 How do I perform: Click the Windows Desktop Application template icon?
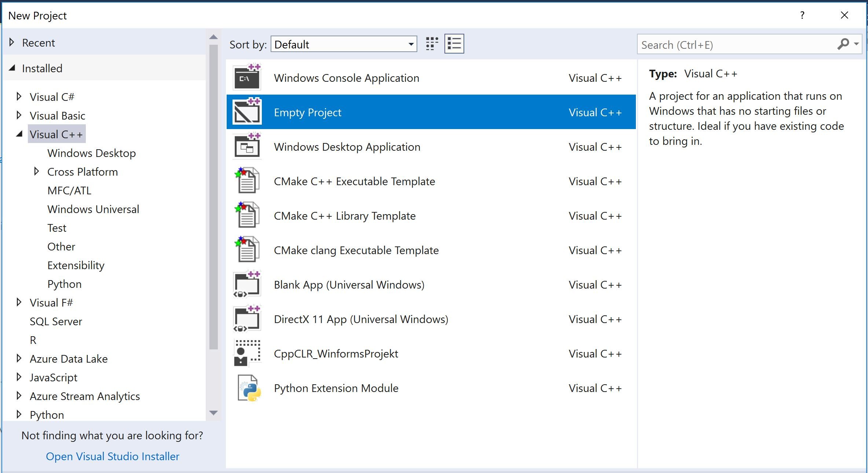pyautogui.click(x=247, y=146)
